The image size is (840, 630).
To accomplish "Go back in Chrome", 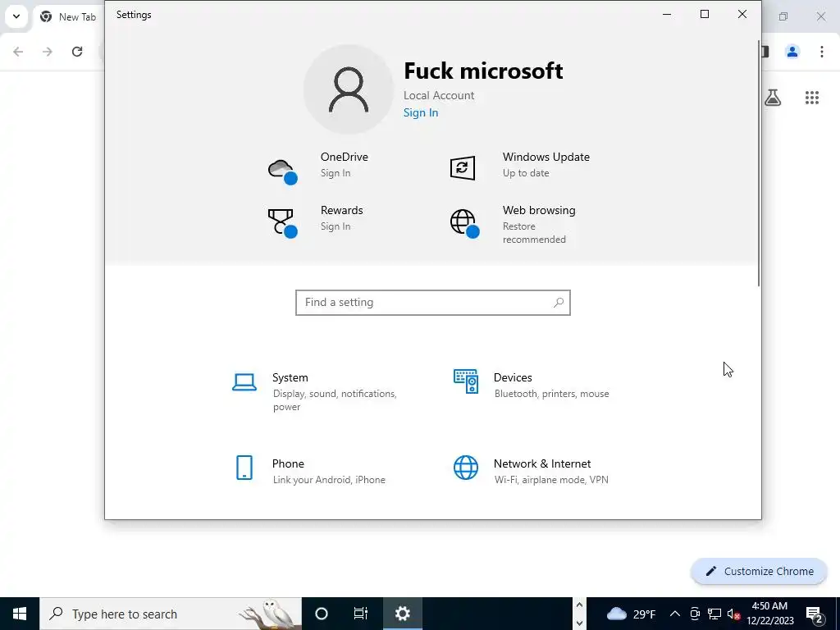I will (x=18, y=52).
